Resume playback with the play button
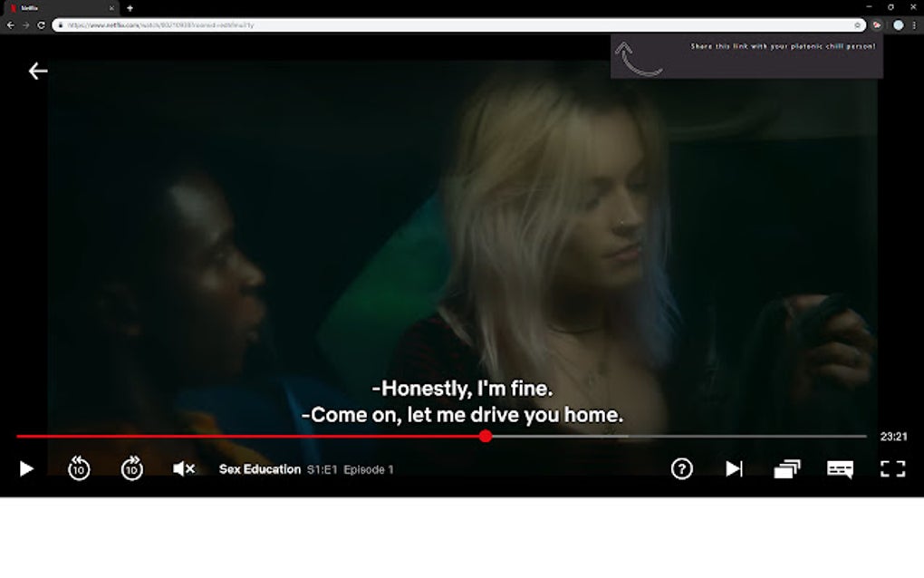Image resolution: width=924 pixels, height=578 pixels. [x=26, y=468]
